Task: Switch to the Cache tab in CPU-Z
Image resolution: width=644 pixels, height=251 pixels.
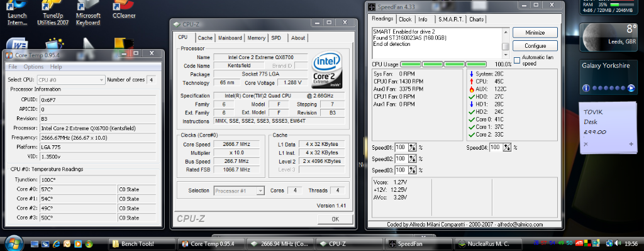Action: tap(205, 38)
